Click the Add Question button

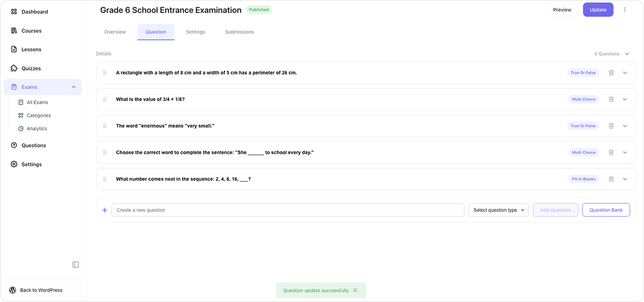point(555,210)
